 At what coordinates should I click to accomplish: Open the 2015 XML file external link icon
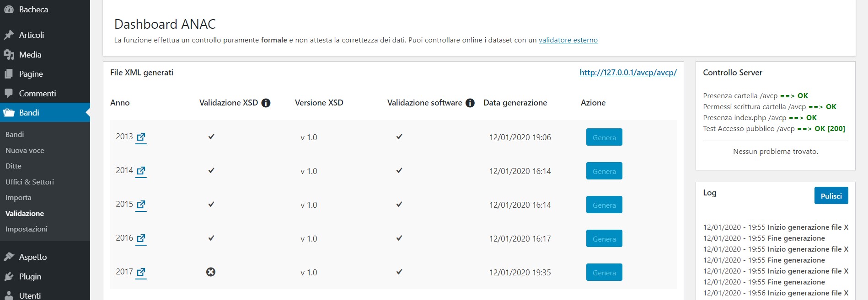tap(141, 205)
